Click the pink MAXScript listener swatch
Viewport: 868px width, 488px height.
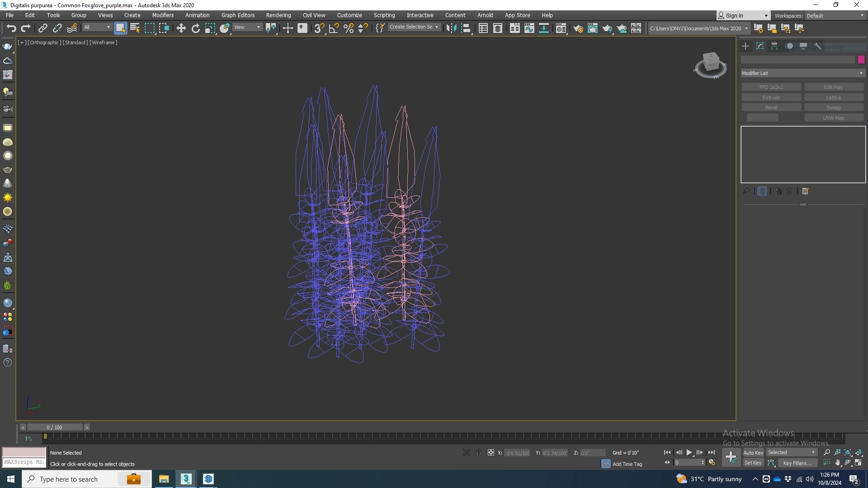pyautogui.click(x=24, y=452)
